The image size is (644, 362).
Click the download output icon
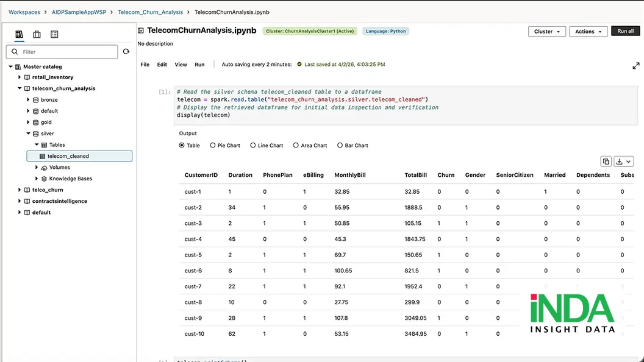click(619, 161)
